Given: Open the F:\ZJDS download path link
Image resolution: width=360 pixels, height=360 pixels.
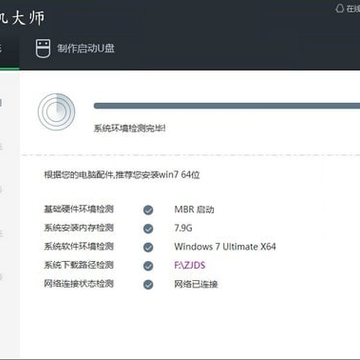Looking at the screenshot, I should (190, 265).
